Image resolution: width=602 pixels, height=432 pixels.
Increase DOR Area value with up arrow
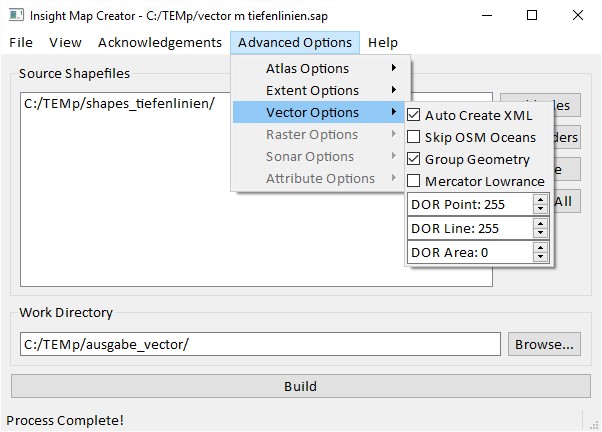541,247
